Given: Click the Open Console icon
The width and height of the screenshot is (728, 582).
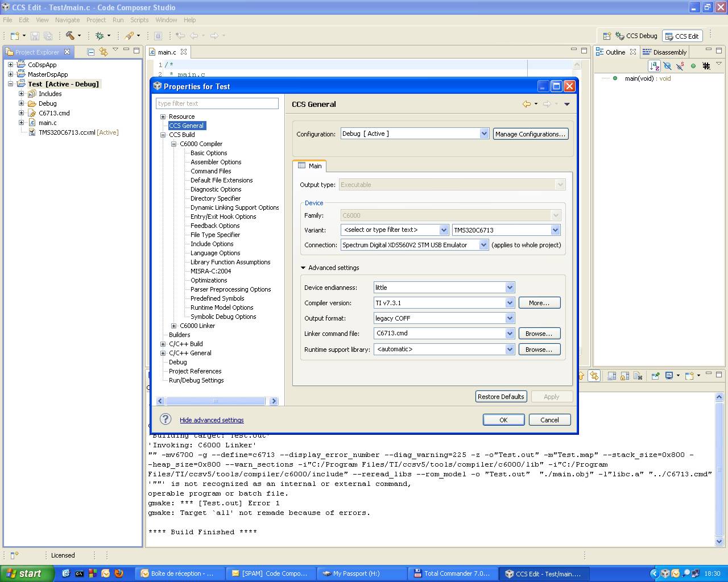Looking at the screenshot, I should [x=689, y=376].
